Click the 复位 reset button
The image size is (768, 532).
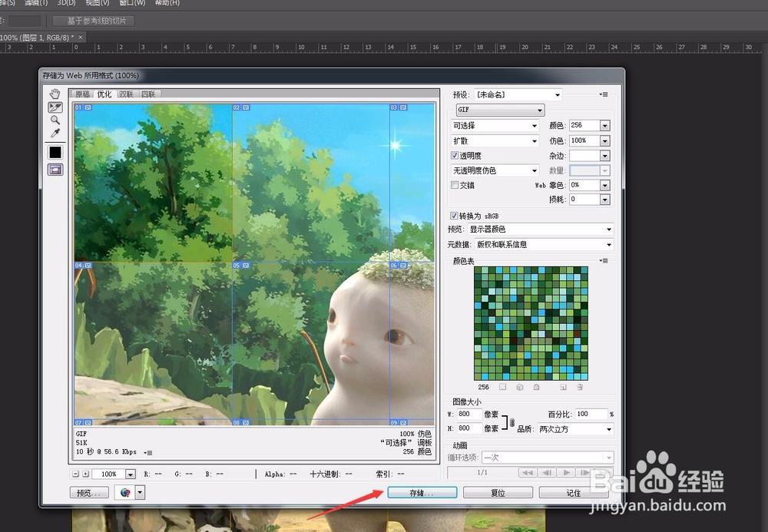(x=498, y=493)
